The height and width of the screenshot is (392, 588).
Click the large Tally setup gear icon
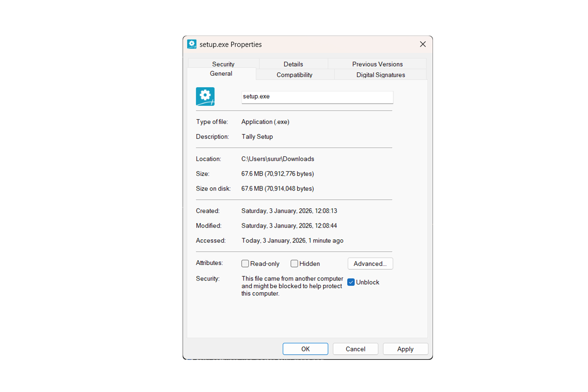205,96
